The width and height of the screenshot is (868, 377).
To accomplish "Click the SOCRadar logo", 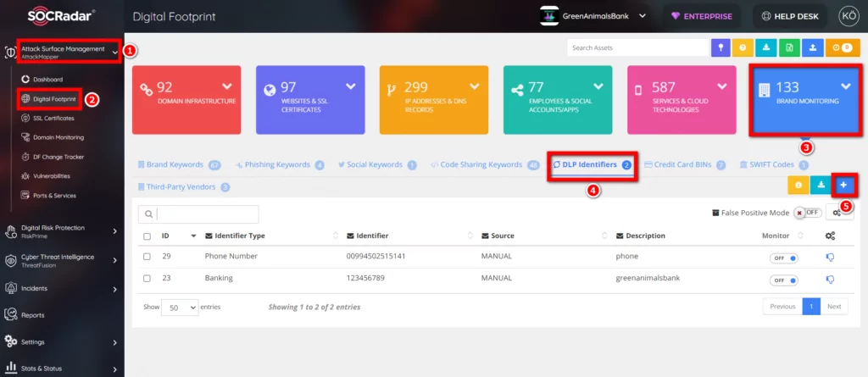I will pyautogui.click(x=62, y=15).
